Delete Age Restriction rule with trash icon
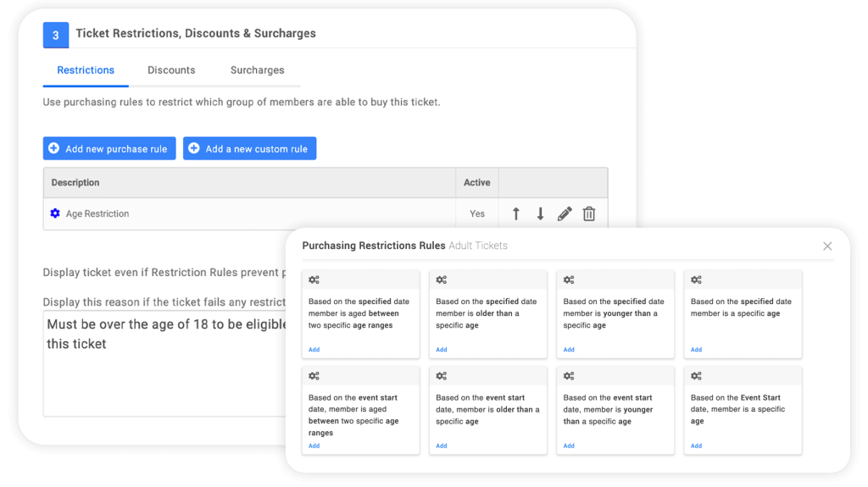Image resolution: width=868 pixels, height=487 pixels. [589, 213]
